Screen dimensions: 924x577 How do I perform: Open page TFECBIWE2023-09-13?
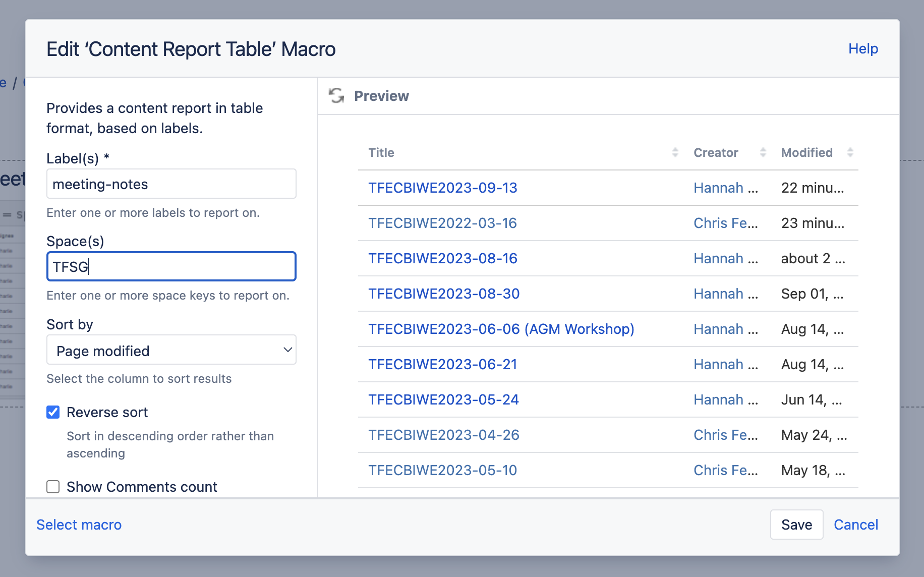443,188
